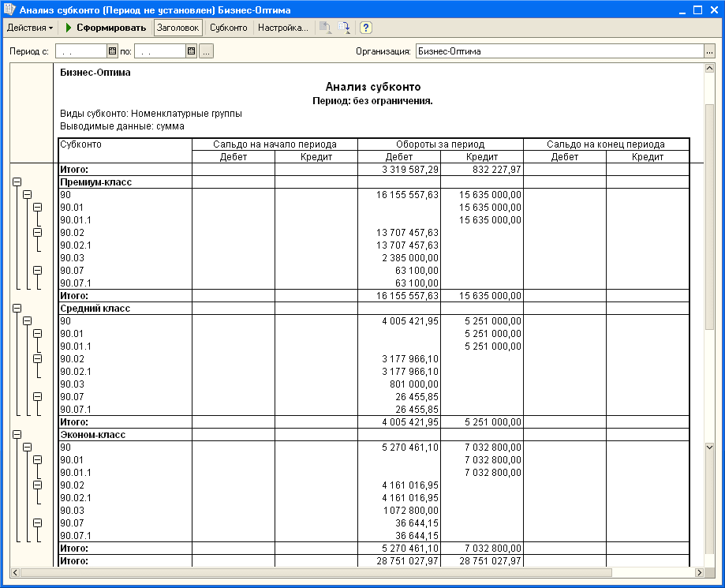725x588 pixels.
Task: Collapse account 90 under Средний класс
Action: (28, 320)
